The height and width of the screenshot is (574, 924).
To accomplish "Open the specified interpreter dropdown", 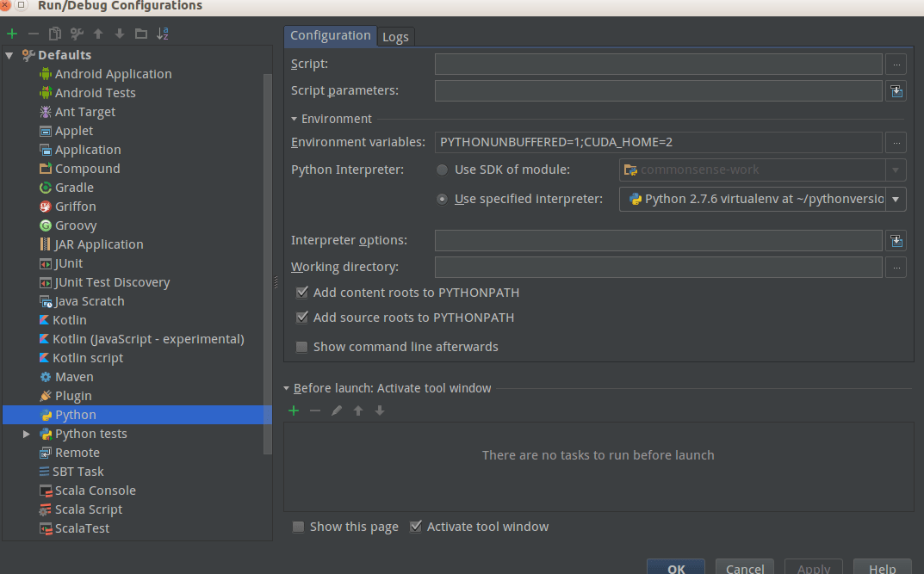I will 896,200.
